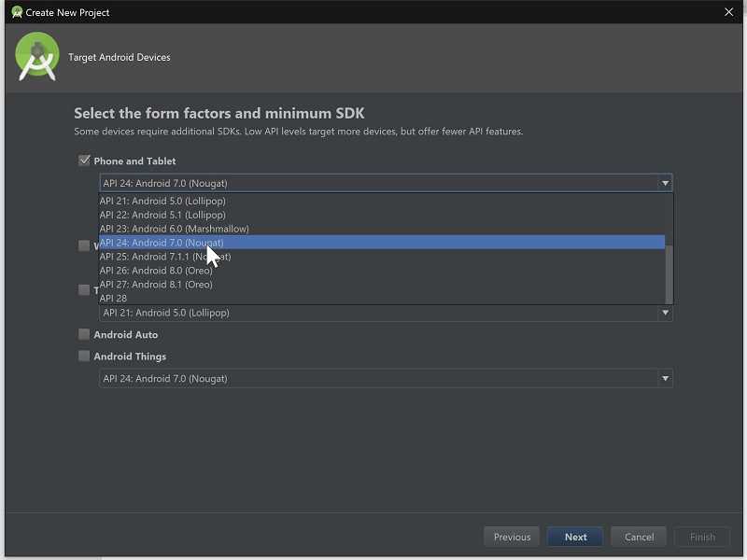The width and height of the screenshot is (747, 560).
Task: Click the small Android icon in the title bar
Action: (17, 12)
